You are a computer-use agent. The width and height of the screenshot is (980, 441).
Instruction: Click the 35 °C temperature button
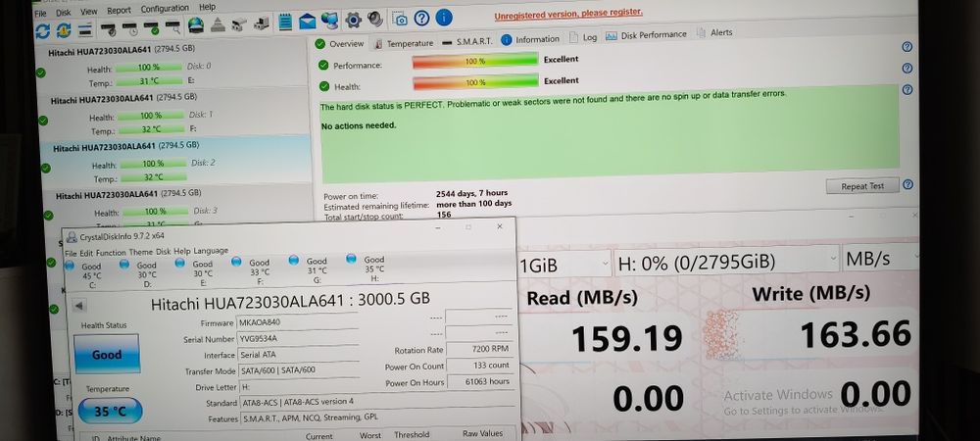click(110, 412)
